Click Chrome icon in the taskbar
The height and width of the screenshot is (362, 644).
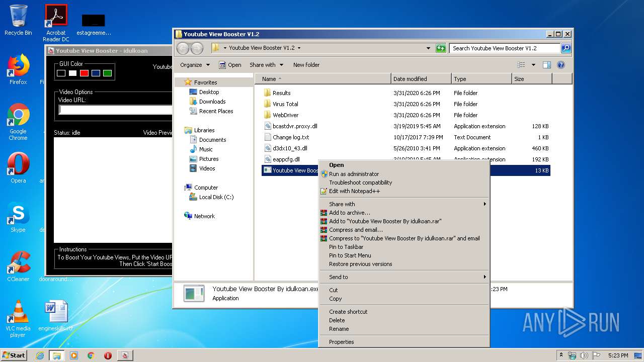[91, 355]
